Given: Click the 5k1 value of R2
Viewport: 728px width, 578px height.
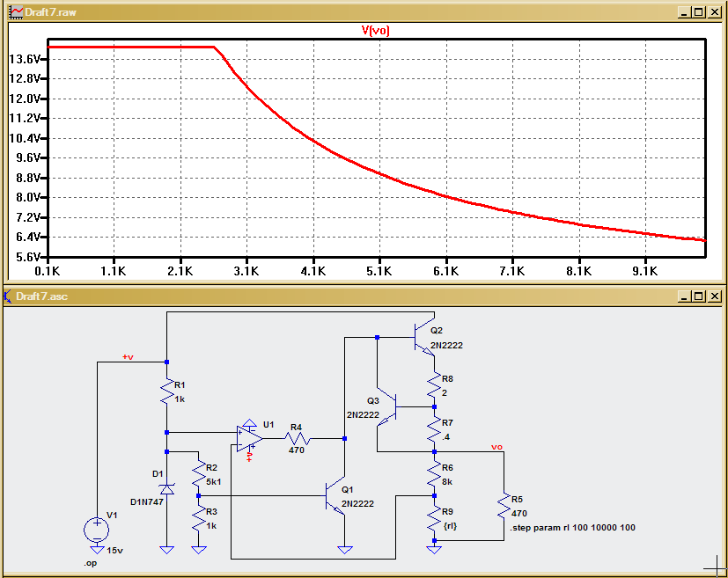Looking at the screenshot, I should (x=214, y=481).
